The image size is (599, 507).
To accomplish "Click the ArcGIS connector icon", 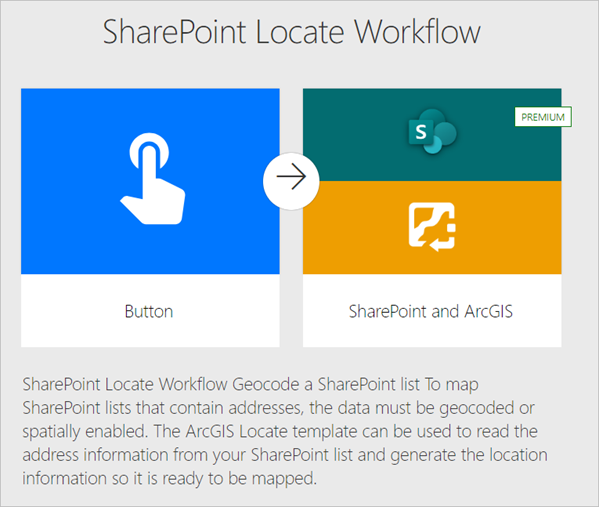I will [x=432, y=227].
